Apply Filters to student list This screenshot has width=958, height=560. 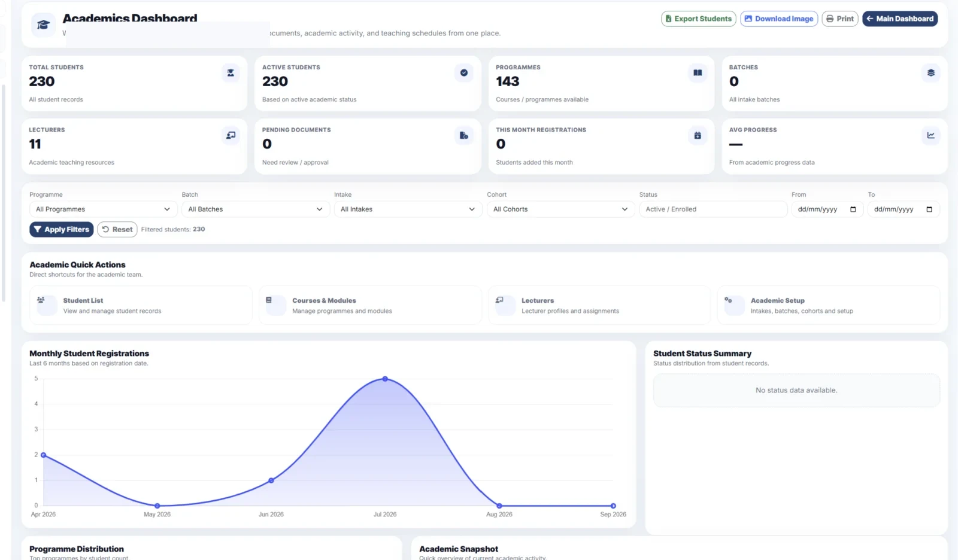click(61, 229)
